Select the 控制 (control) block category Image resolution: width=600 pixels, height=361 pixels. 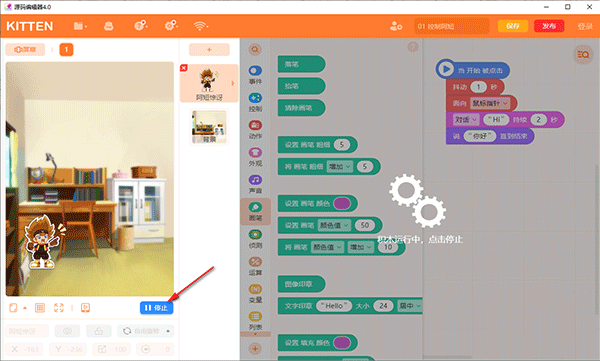(x=255, y=102)
